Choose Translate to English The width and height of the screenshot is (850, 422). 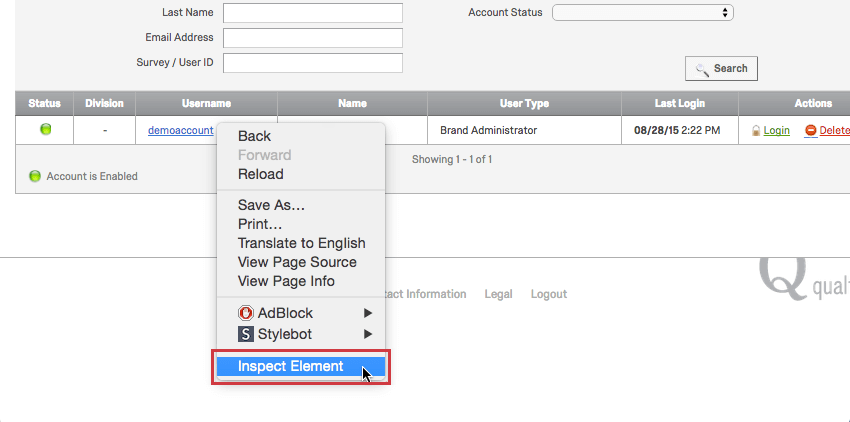pyautogui.click(x=301, y=243)
